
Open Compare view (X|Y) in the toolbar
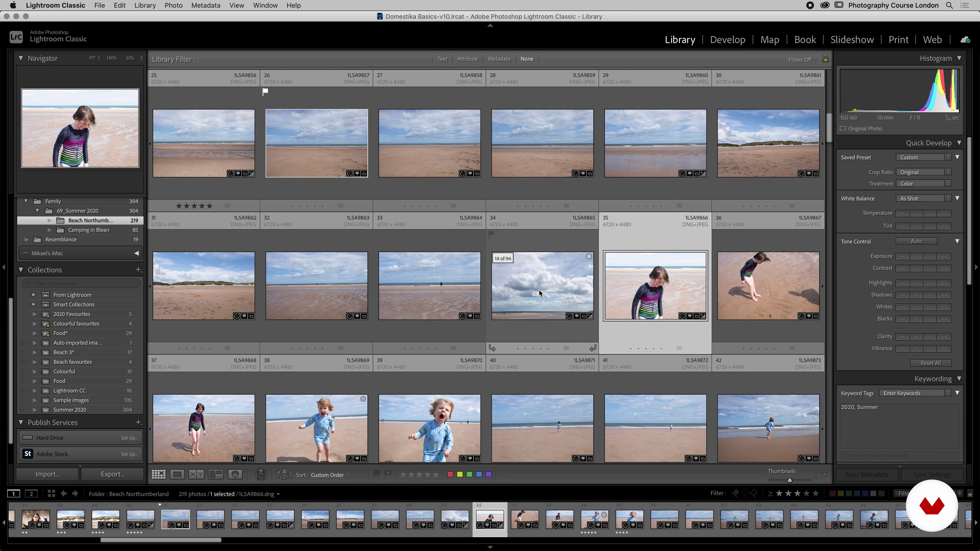click(x=196, y=474)
